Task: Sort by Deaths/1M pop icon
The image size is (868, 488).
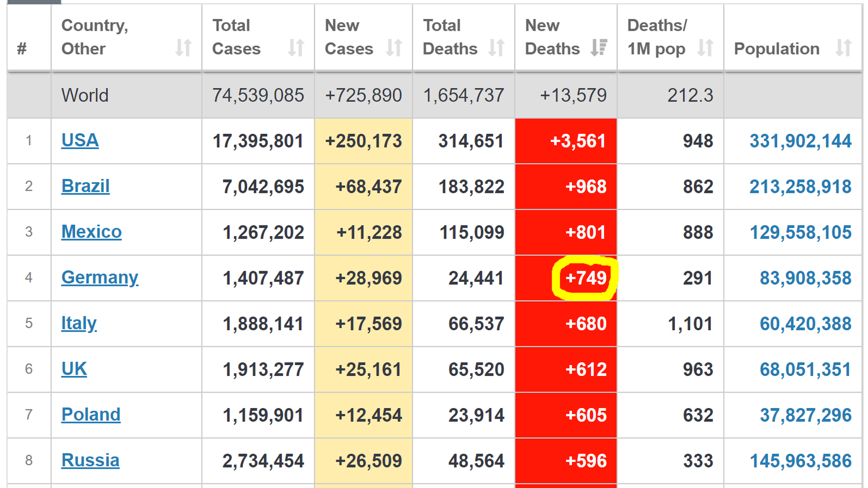Action: pos(705,48)
